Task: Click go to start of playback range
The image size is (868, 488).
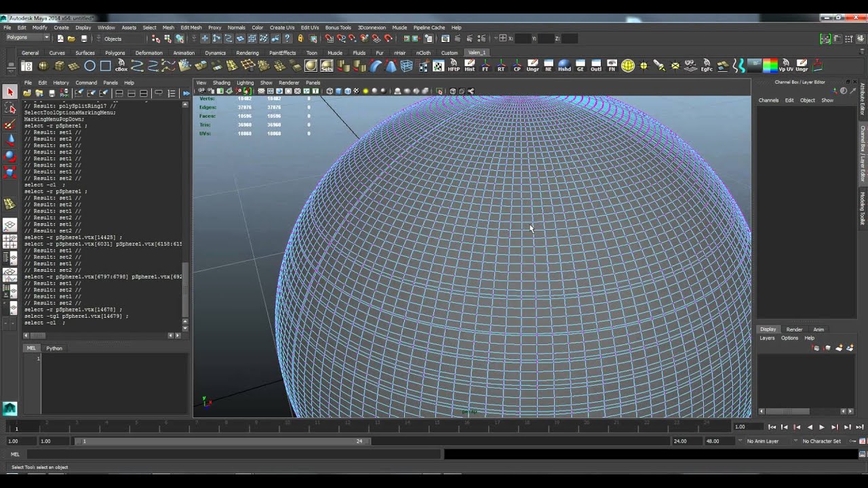Action: point(772,427)
